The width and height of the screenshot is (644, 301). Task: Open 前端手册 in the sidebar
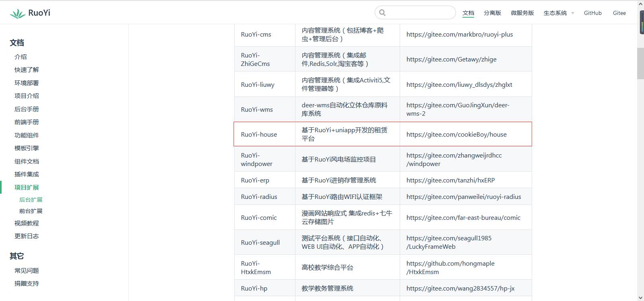tap(27, 122)
